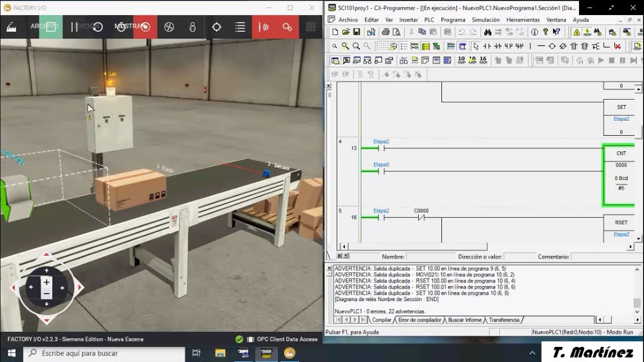Screen dimensions: 644x362
Task: Click the work online PLC warning icon
Action: [577, 32]
